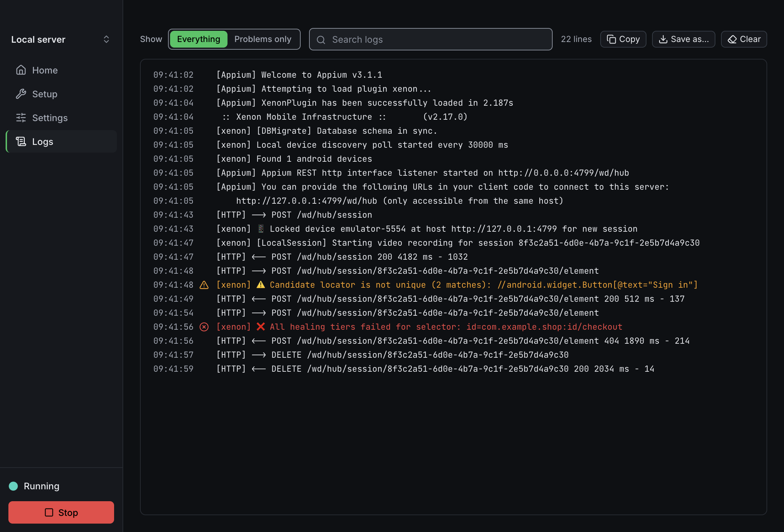Click the '22 lines' counter
The image size is (784, 532).
576,39
